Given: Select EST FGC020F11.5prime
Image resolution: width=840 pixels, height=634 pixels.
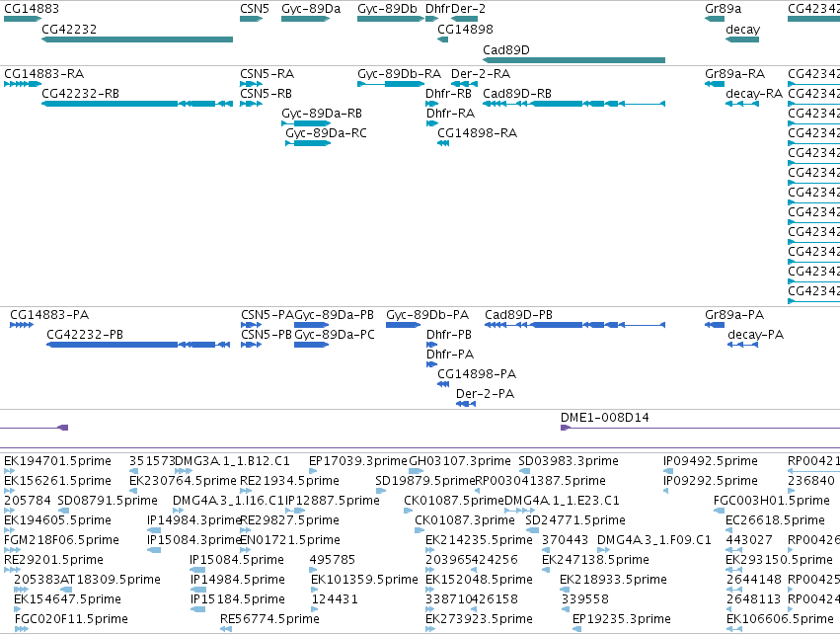Looking at the screenshot, I should pos(71,619).
